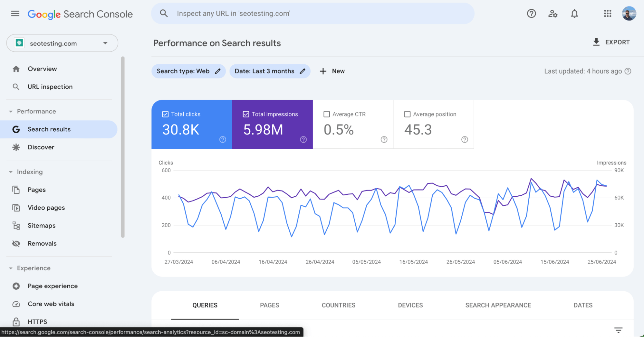Viewport: 644px width, 337px height.
Task: Switch to the DATES tab
Action: coord(583,305)
